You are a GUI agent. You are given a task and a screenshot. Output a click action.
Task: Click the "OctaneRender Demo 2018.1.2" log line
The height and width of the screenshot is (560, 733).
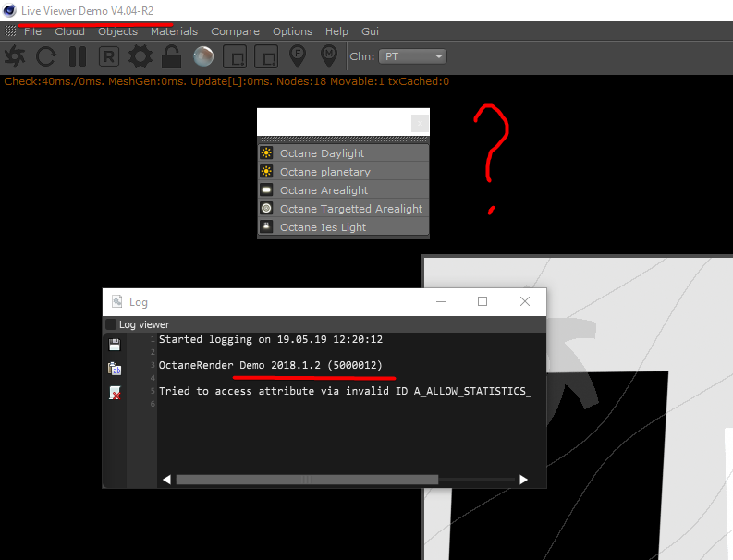point(270,365)
